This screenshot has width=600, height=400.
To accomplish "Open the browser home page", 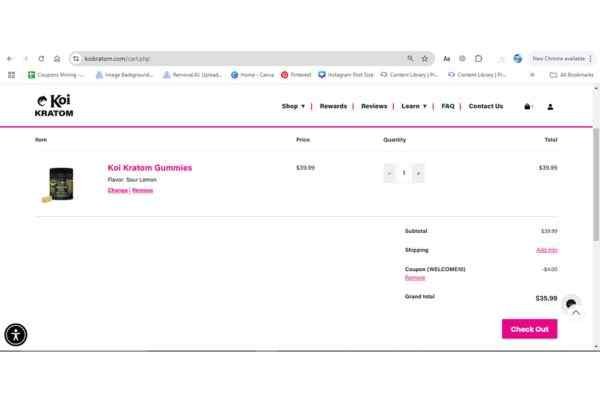I will coord(57,59).
